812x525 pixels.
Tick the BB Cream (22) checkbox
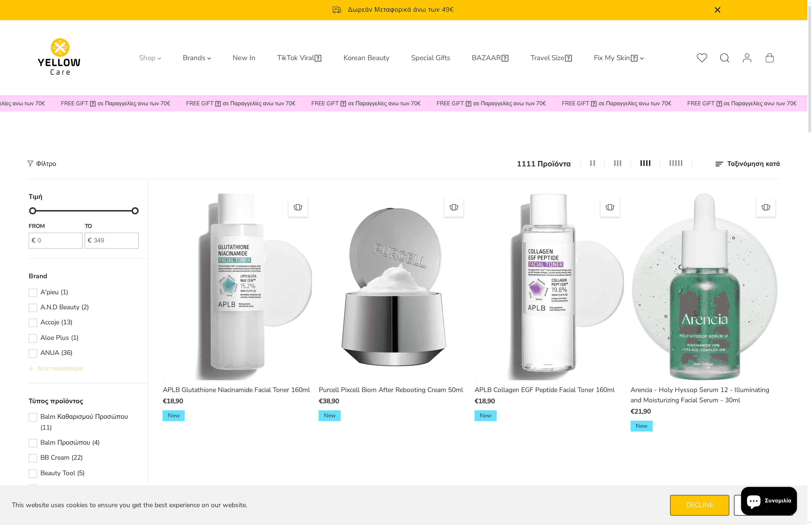[33, 458]
